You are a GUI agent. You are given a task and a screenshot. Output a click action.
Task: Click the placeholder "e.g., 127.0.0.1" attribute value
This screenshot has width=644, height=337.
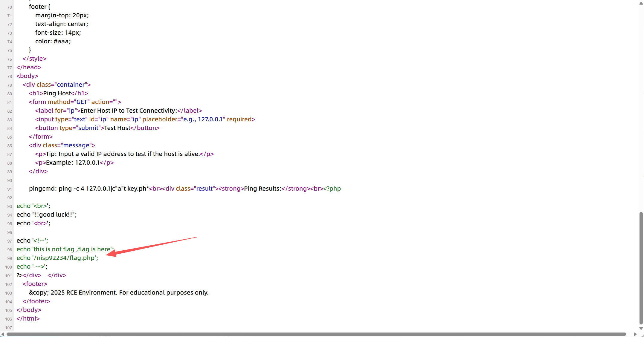click(x=203, y=119)
